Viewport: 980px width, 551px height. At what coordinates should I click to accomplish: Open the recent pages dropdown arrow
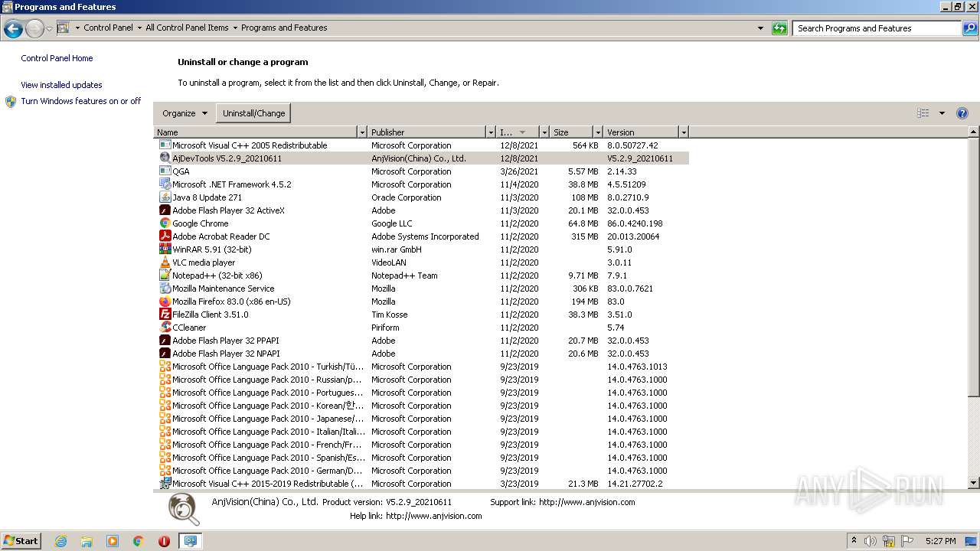coord(49,29)
